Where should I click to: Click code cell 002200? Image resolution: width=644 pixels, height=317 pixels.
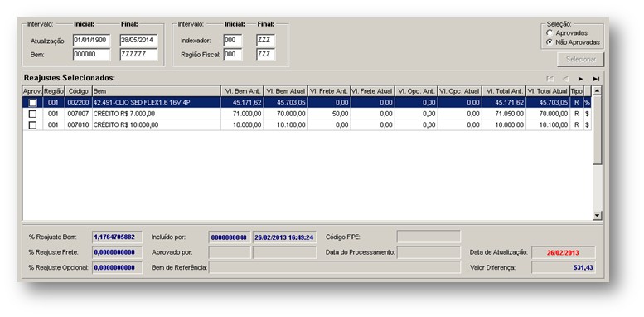79,102
